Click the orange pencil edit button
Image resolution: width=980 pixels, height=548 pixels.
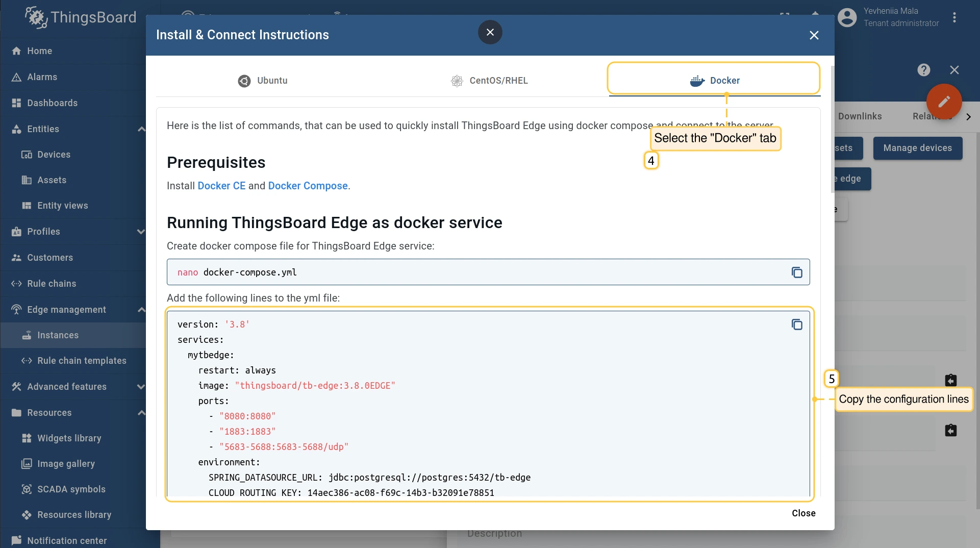coord(944,102)
